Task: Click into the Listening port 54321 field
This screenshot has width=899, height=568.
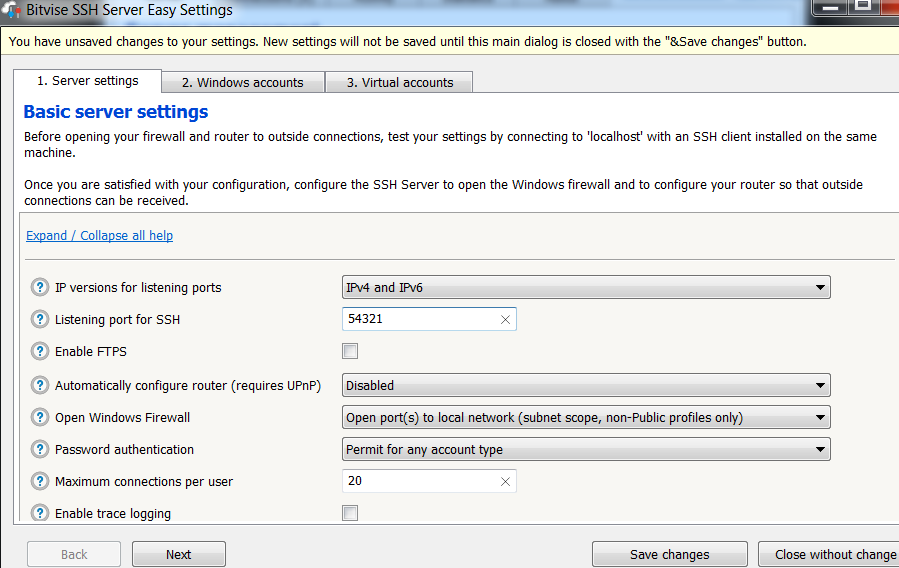Action: pos(420,320)
